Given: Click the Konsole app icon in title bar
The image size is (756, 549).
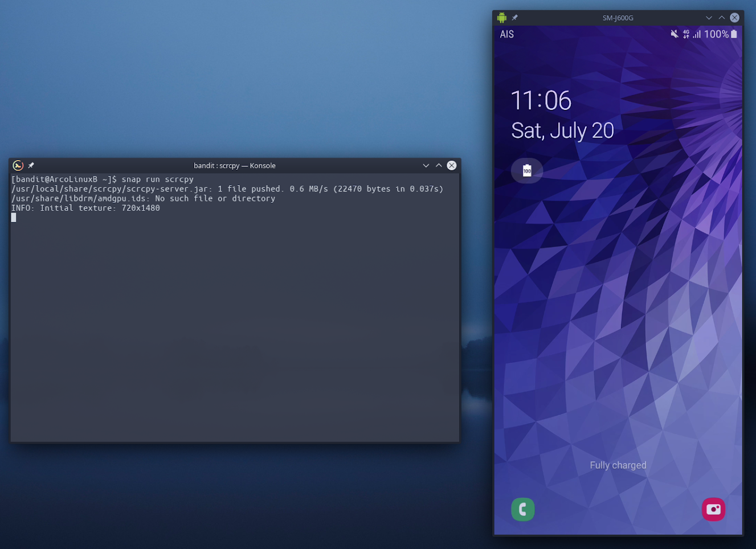Looking at the screenshot, I should pos(18,166).
